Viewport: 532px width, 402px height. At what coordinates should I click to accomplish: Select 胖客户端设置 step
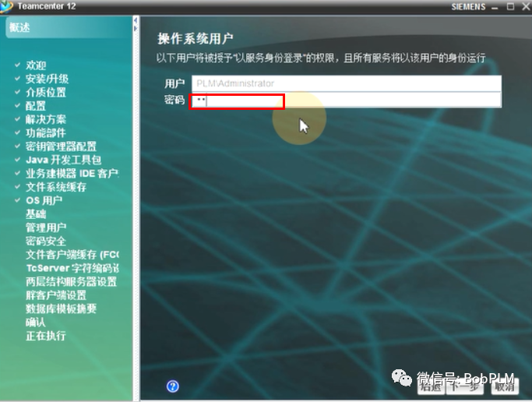pos(56,295)
